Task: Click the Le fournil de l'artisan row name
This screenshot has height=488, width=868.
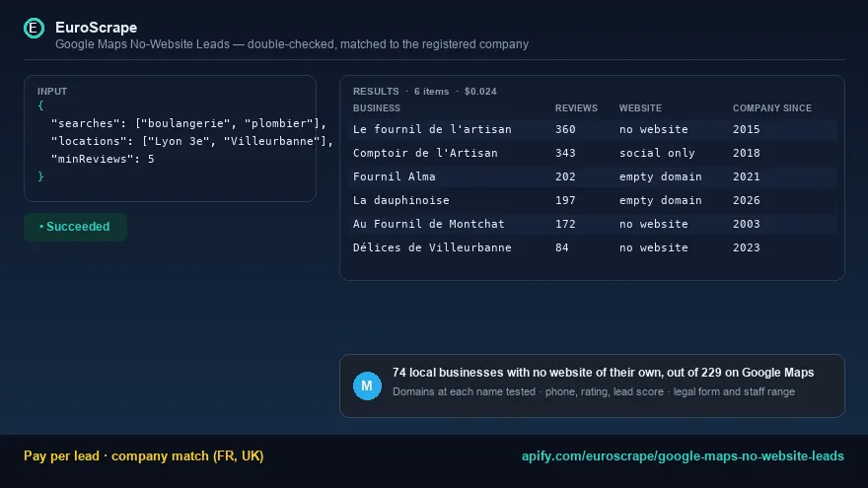Action: click(432, 129)
